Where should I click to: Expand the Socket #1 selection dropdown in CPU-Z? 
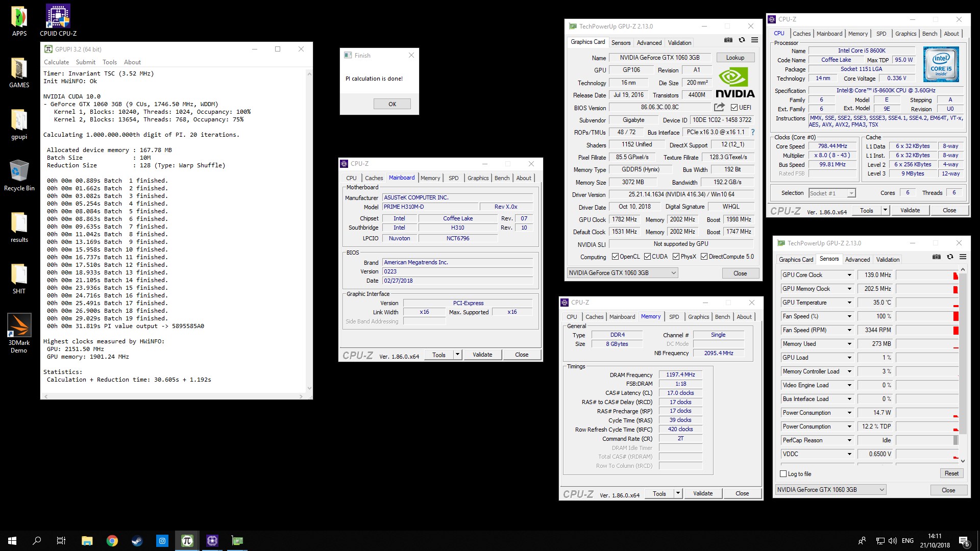851,193
